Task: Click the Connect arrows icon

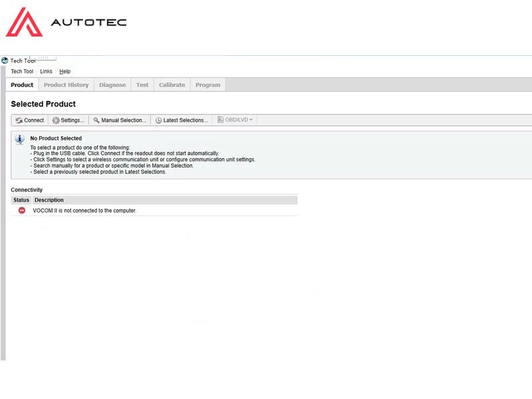Action: click(x=19, y=120)
